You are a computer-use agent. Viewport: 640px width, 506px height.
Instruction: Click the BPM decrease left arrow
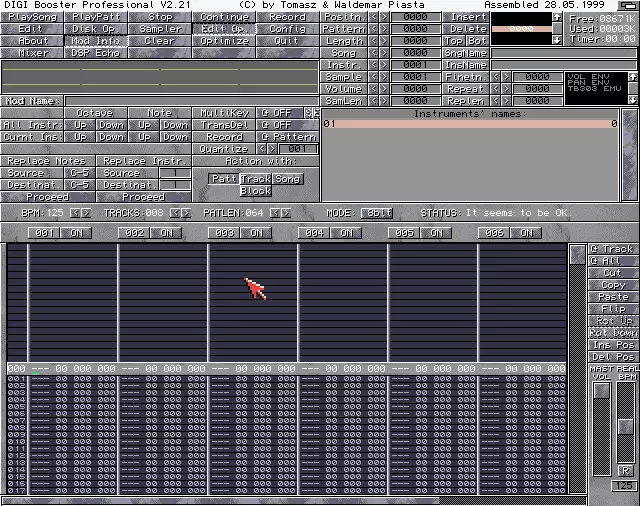click(75, 213)
